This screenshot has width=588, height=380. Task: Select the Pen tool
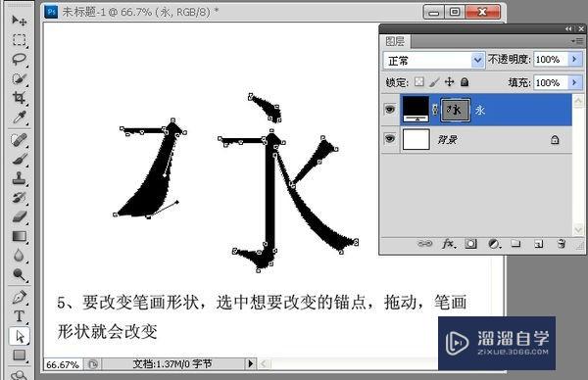pyautogui.click(x=20, y=297)
